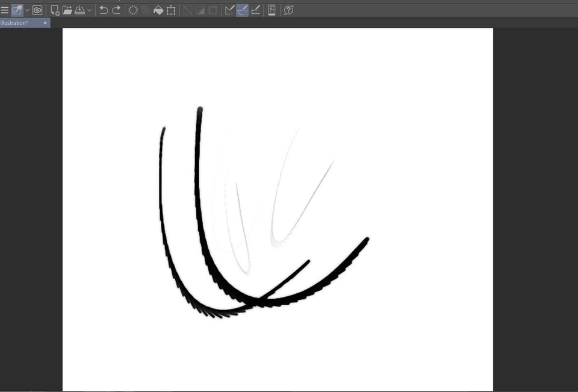The height and width of the screenshot is (392, 578).
Task: Open an existing file
Action: (x=68, y=10)
